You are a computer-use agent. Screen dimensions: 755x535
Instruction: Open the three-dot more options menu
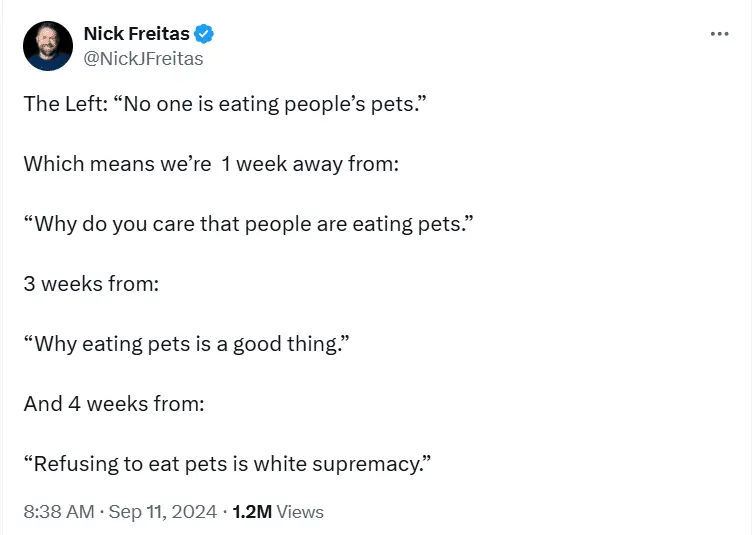click(719, 34)
